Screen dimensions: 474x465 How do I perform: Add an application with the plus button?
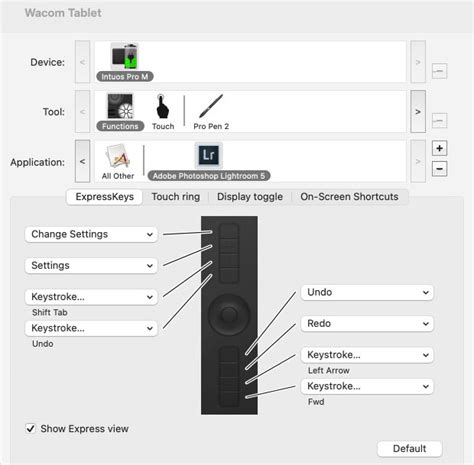pyautogui.click(x=439, y=148)
